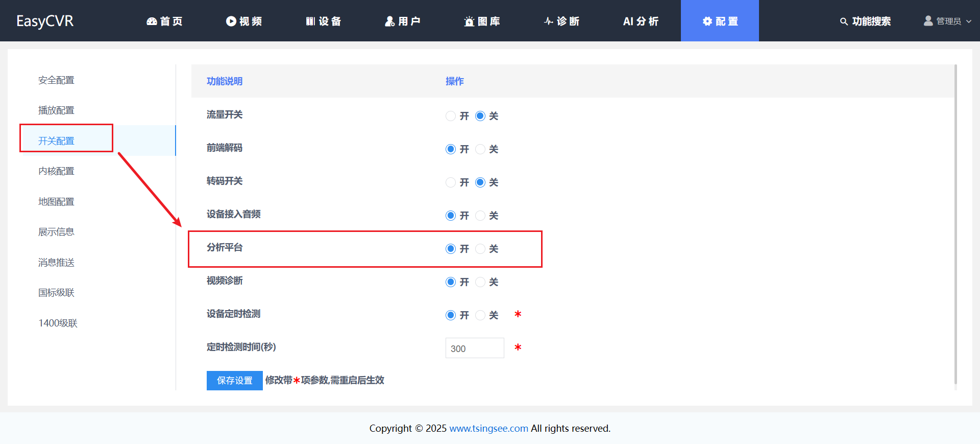Select 关 for 转码开关
980x444 pixels.
[x=480, y=182]
